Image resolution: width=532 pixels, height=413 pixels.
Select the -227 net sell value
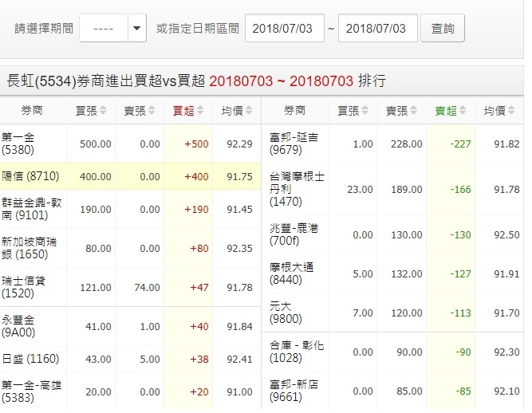tap(460, 144)
